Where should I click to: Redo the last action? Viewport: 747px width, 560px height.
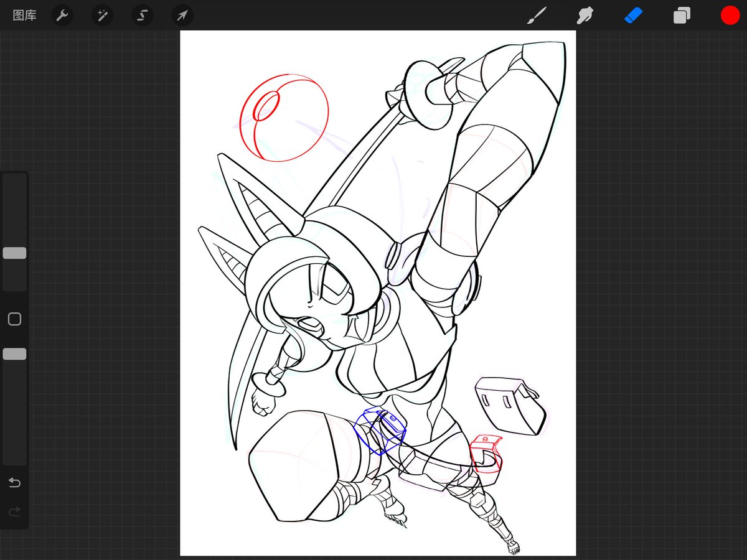click(x=14, y=511)
